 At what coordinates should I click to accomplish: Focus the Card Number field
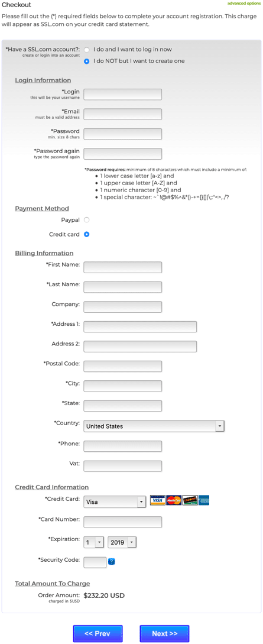coord(123,522)
